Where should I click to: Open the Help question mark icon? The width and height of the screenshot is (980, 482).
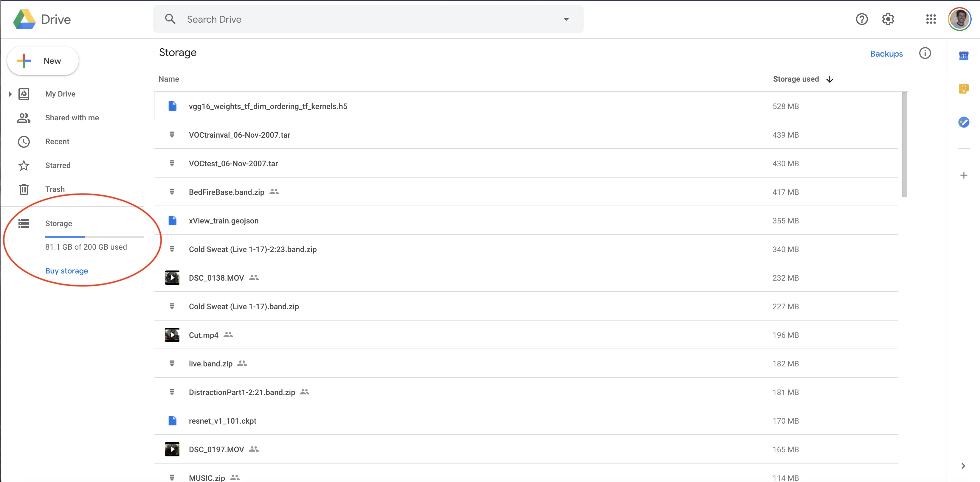(x=862, y=19)
